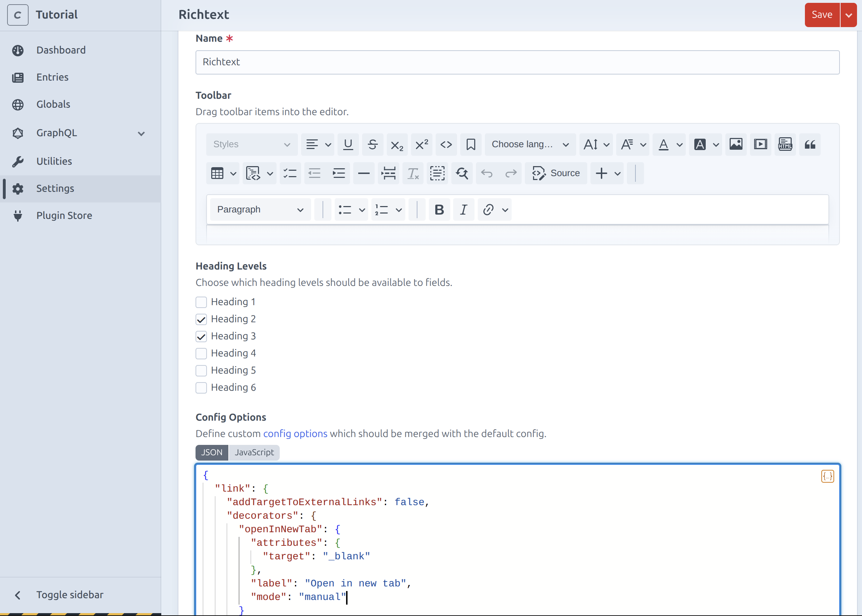Save the Richtext field settings

822,14
